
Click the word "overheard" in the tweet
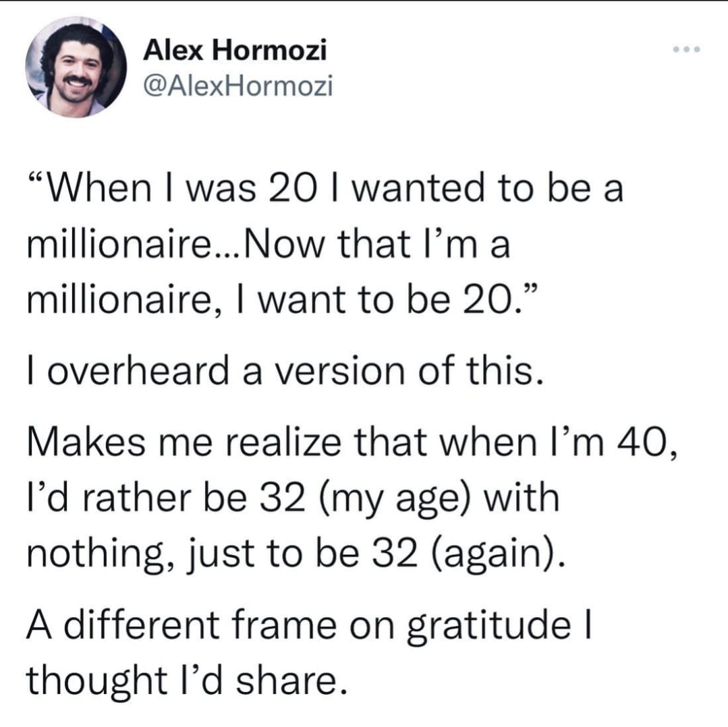click(138, 371)
